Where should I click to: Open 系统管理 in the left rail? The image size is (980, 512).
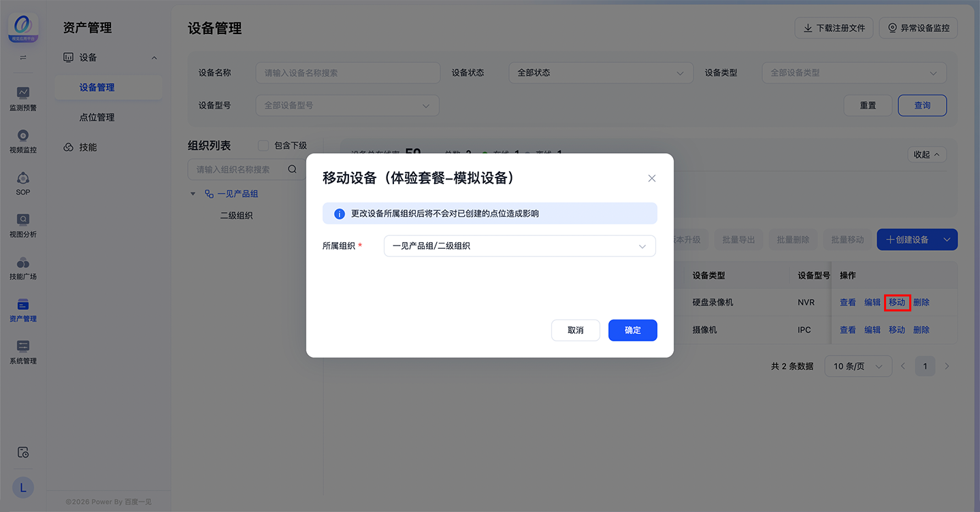coord(23,352)
